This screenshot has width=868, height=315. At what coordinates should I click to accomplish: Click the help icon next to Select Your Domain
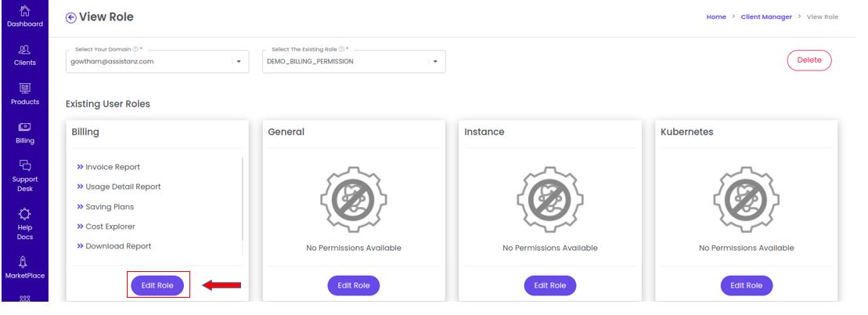[x=135, y=49]
